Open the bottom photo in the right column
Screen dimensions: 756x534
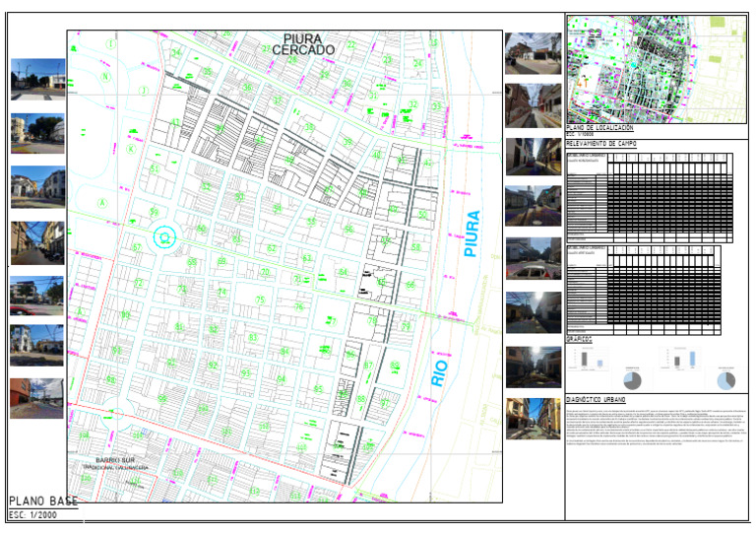pyautogui.click(x=533, y=418)
